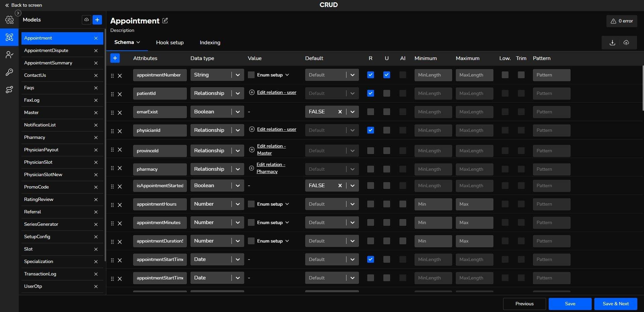Toggle Enum setup checkbox for appointmentNumber

point(251,75)
